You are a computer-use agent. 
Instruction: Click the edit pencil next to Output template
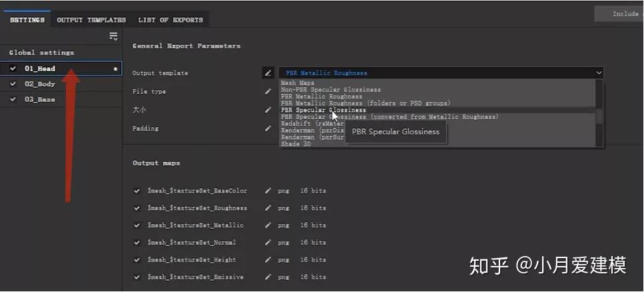[268, 73]
